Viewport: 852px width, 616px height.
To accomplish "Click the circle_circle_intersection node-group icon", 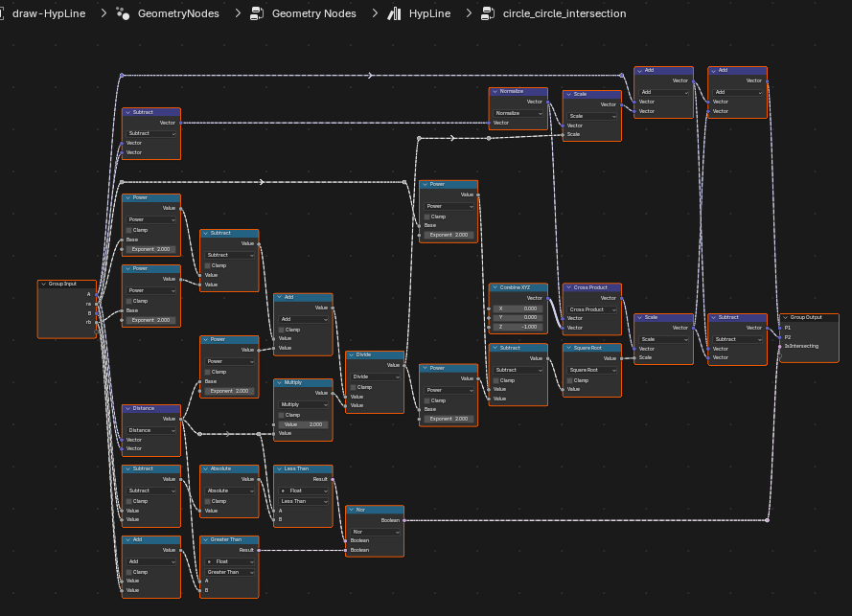I will pos(488,13).
